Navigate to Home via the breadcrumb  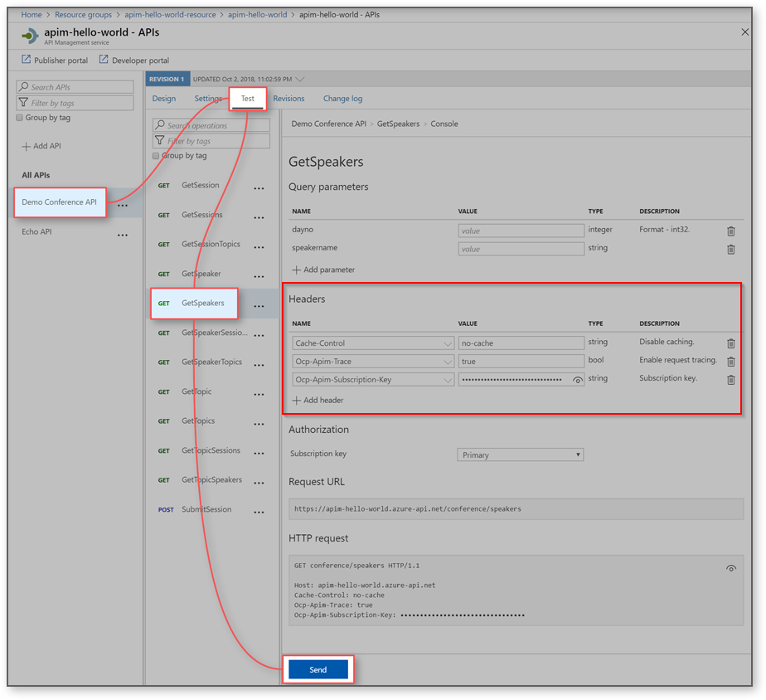32,14
